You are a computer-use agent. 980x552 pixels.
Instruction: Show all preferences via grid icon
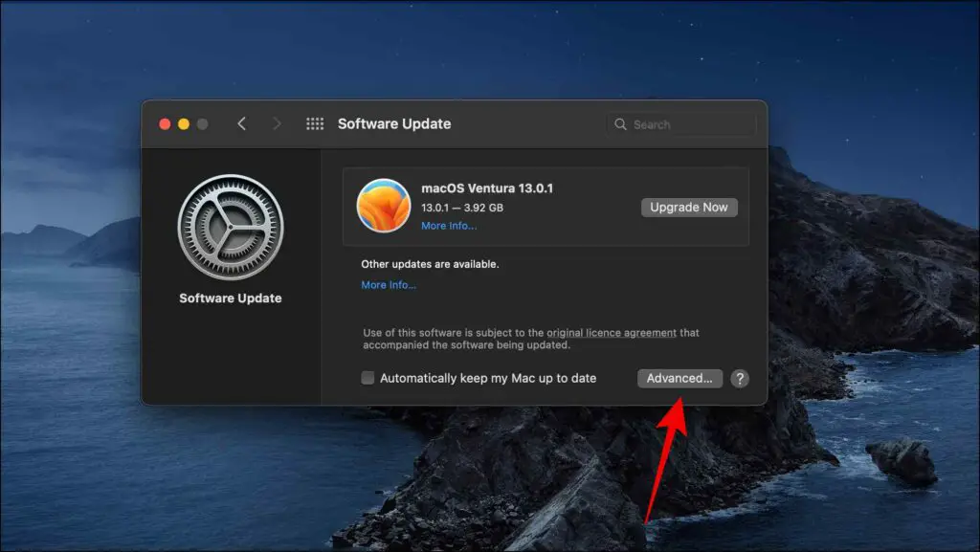(x=315, y=123)
